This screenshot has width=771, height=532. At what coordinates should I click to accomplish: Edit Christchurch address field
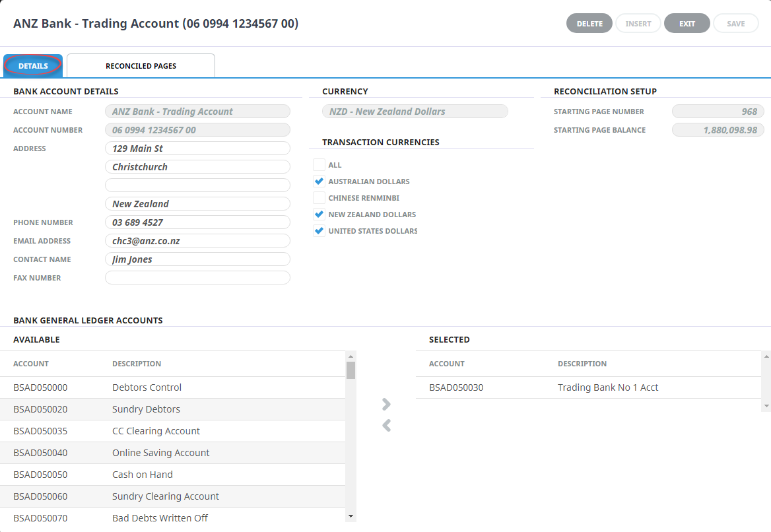pyautogui.click(x=197, y=167)
